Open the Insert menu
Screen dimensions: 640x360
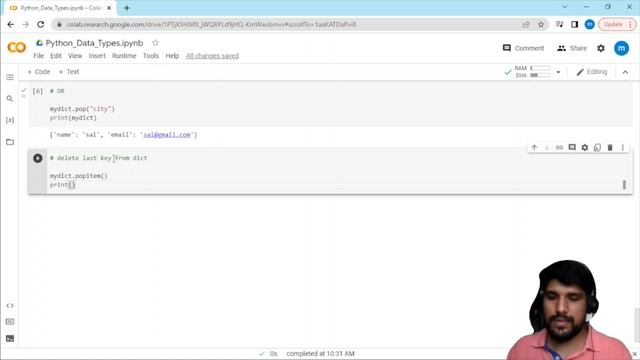coord(97,56)
